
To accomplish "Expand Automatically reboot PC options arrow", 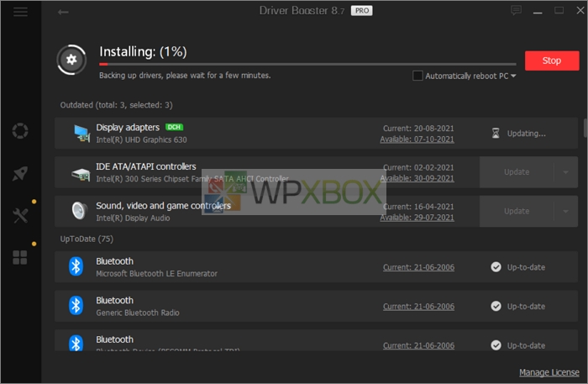I will [513, 76].
